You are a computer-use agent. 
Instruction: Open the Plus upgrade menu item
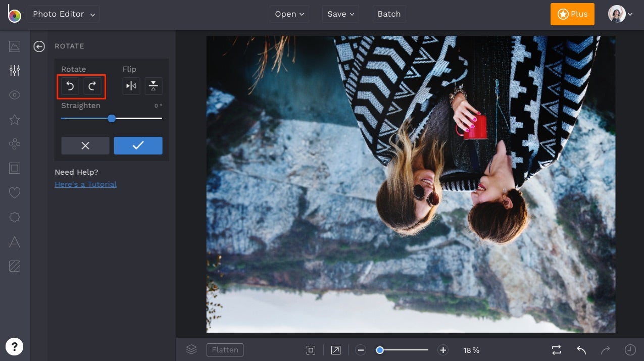572,14
